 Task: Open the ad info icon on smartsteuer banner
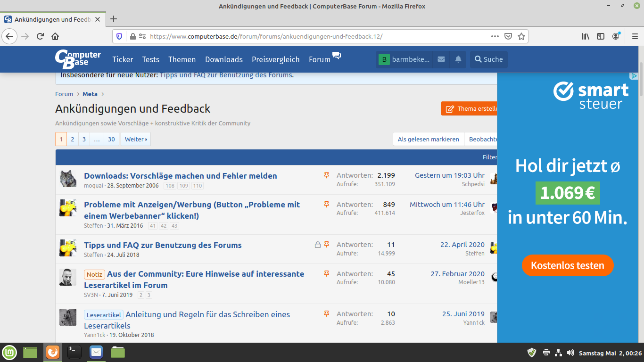pos(634,76)
